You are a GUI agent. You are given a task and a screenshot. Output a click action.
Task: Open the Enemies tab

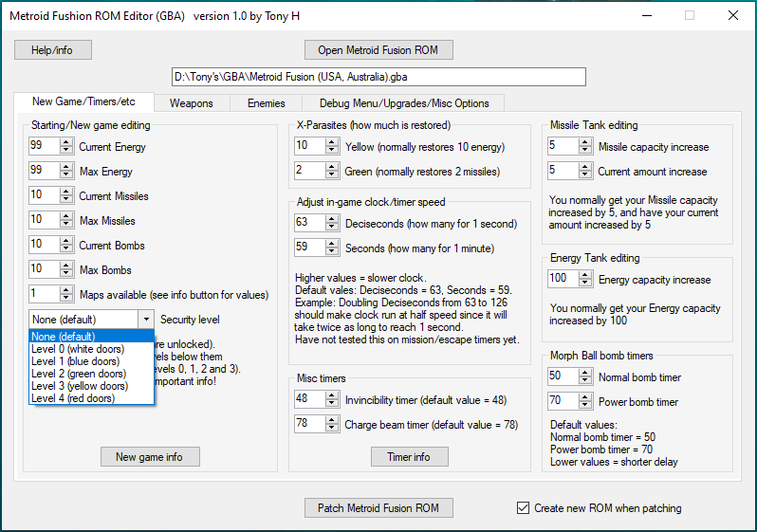point(266,102)
